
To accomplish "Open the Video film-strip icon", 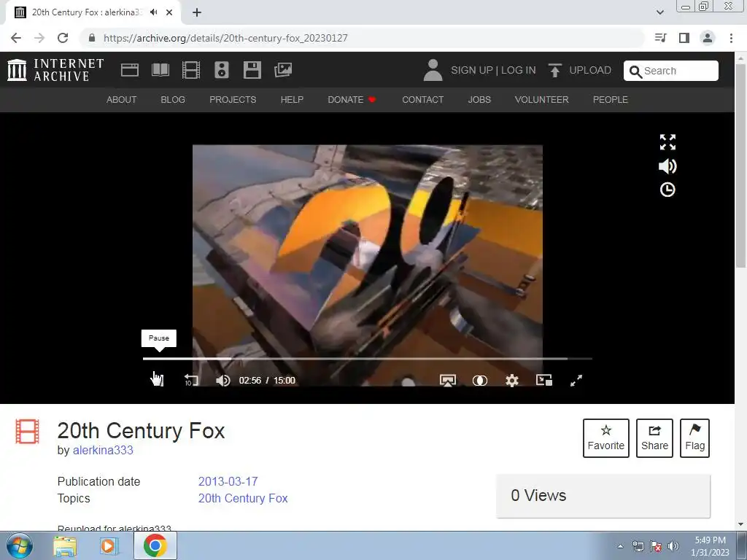I will tap(191, 70).
